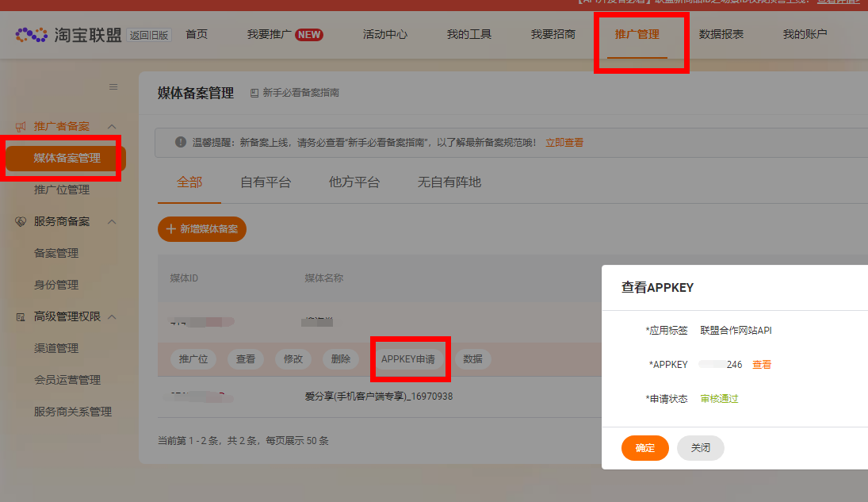Click the 服务商备案 handshake icon
The image size is (868, 502).
[x=21, y=222]
